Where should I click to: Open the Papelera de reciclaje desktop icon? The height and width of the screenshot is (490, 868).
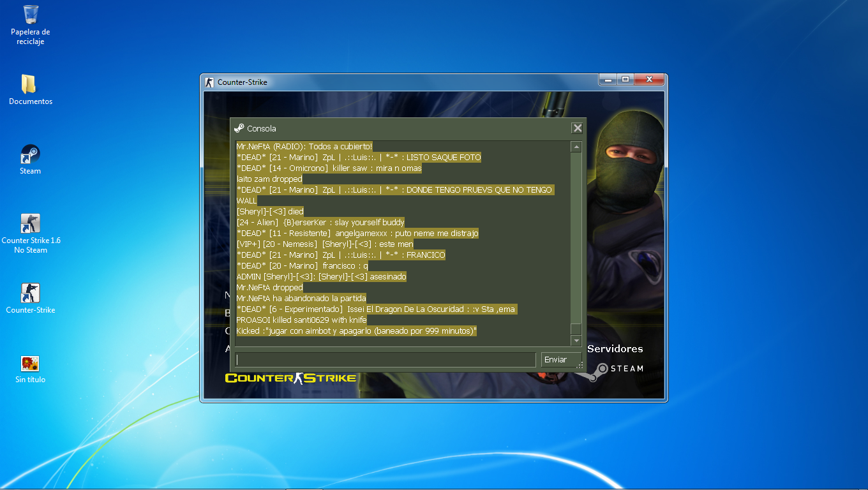point(30,24)
